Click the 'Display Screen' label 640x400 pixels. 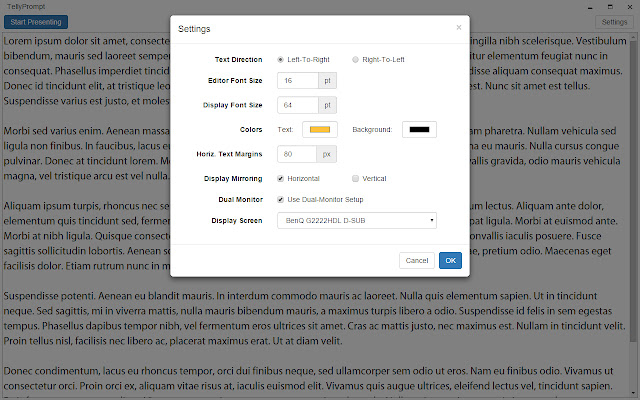tap(237, 220)
